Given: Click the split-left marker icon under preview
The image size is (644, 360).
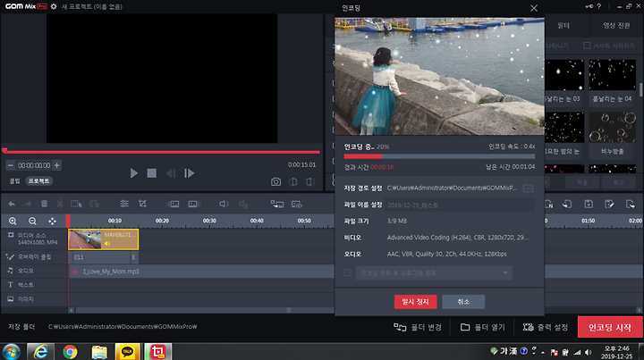Looking at the screenshot, I should [292, 181].
